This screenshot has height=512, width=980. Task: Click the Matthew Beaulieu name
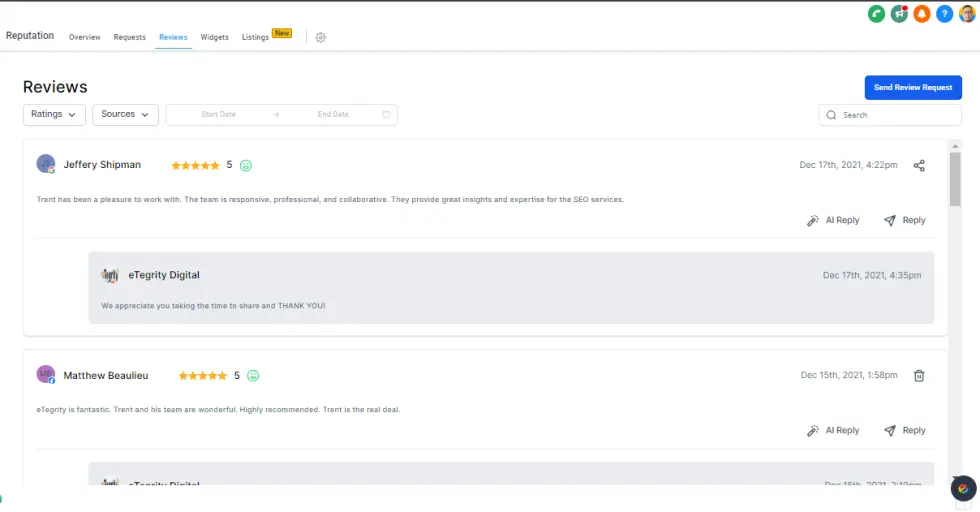(x=106, y=375)
